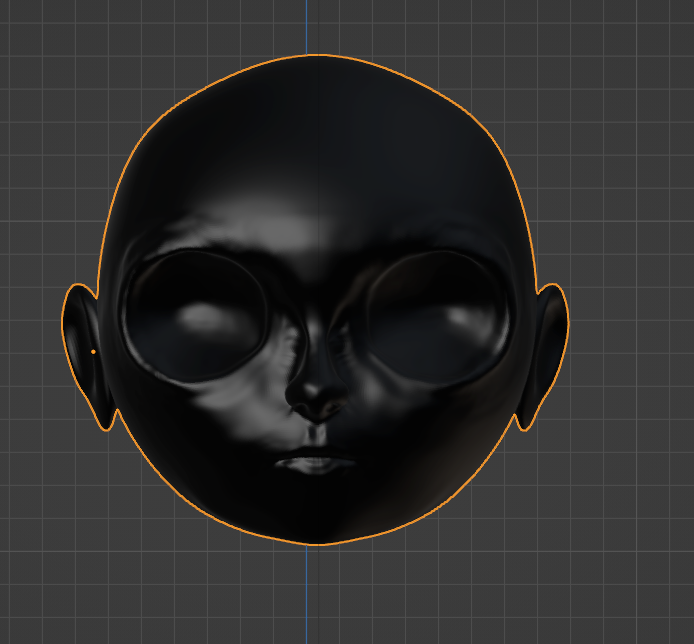The height and width of the screenshot is (644, 694).
Task: Click the lips of the sculpted head
Action: coord(316,465)
